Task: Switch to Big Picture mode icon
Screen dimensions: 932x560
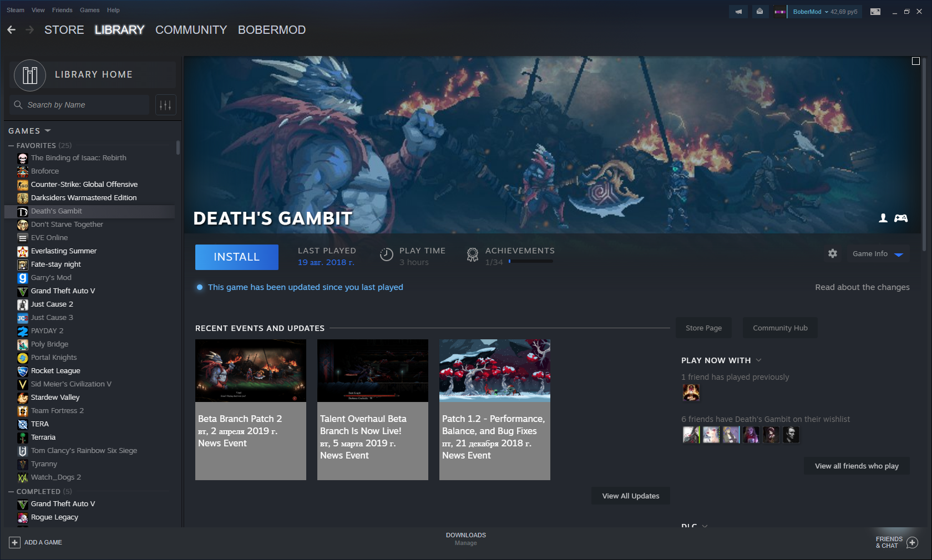Action: pos(875,12)
